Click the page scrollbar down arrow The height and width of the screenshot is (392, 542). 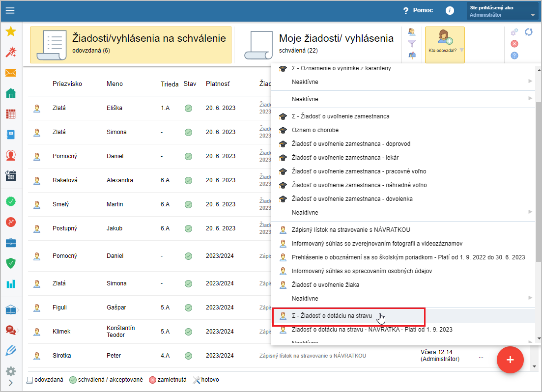535,366
